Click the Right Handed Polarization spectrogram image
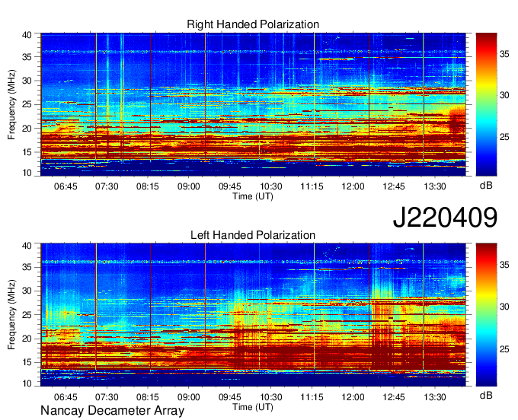Viewport: 518px width, 420px height. point(254,104)
